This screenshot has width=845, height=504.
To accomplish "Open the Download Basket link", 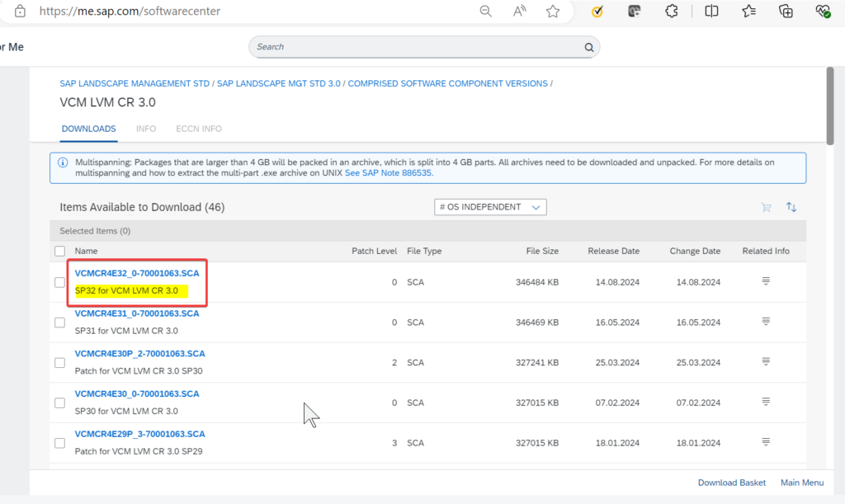I will [x=732, y=483].
